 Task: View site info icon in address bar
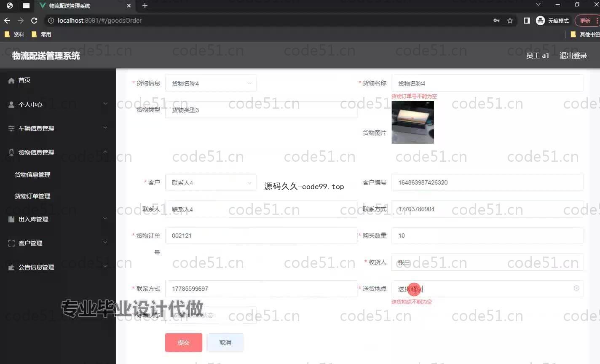[x=51, y=21]
